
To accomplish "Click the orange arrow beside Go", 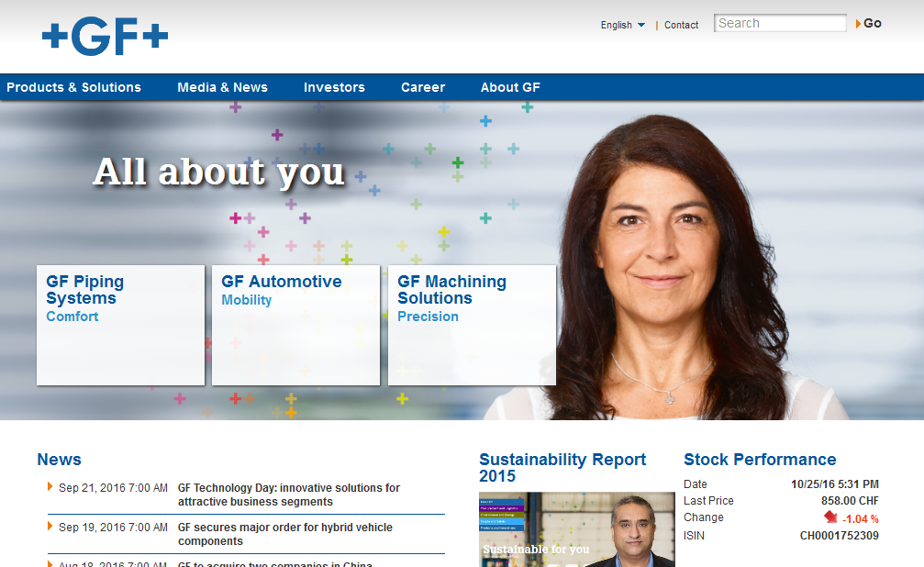I will pos(858,24).
